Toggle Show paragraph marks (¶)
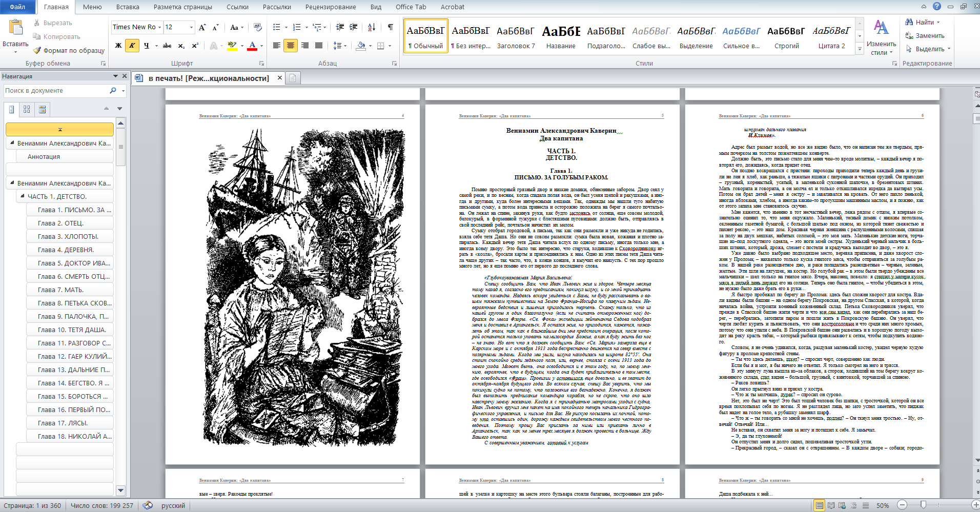 [390, 27]
